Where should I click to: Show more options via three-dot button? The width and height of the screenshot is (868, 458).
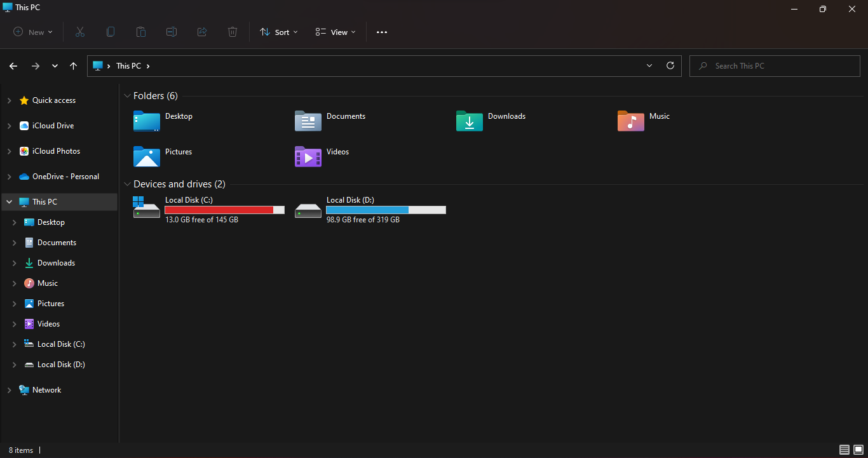click(381, 32)
